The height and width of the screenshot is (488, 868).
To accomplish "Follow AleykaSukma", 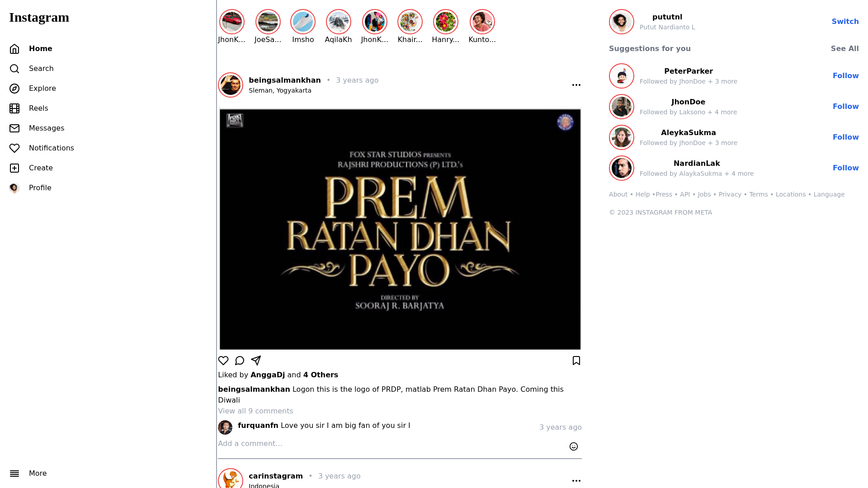I will [x=845, y=137].
